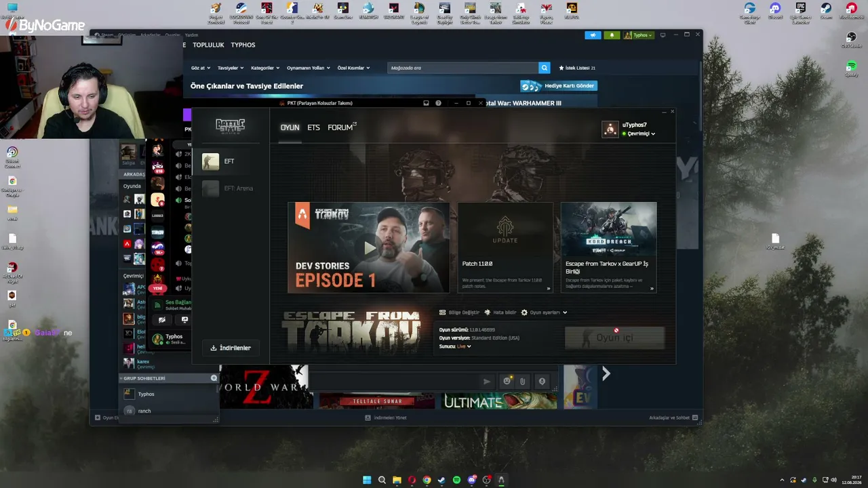Expand Steam Kategoriler dropdown
868x488 pixels.
point(265,68)
